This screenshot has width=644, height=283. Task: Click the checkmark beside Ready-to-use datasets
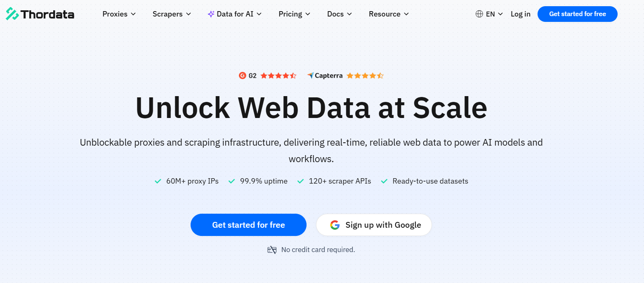[384, 181]
